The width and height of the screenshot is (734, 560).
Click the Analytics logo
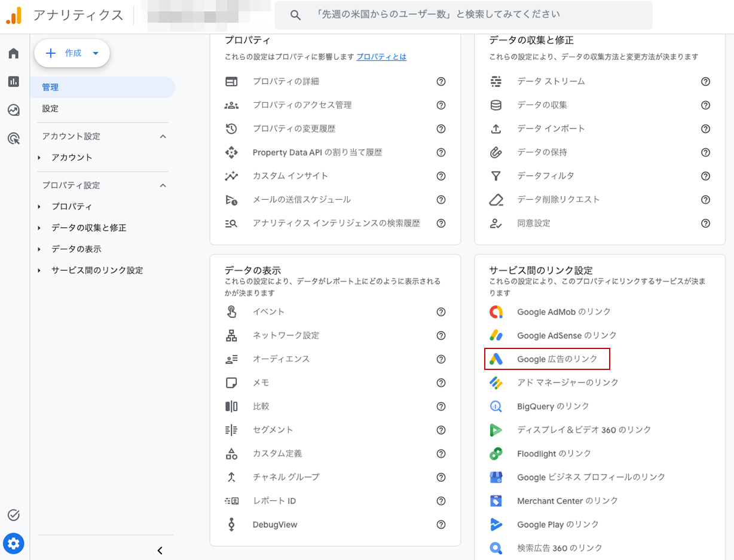[x=14, y=16]
